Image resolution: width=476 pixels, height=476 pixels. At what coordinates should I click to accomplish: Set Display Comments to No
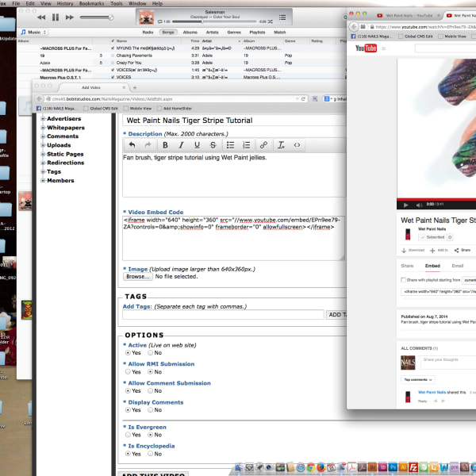(150, 410)
